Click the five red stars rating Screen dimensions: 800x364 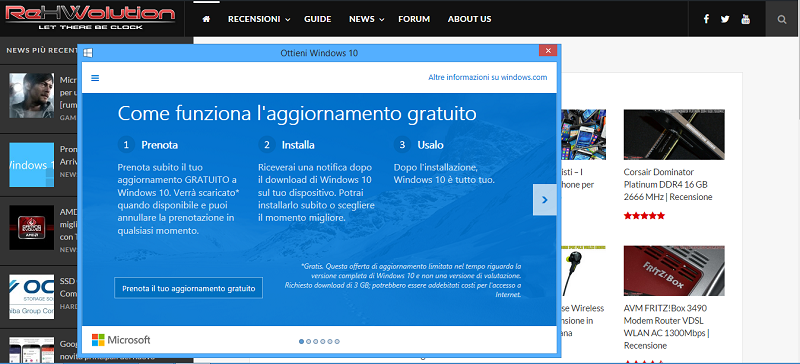click(644, 216)
